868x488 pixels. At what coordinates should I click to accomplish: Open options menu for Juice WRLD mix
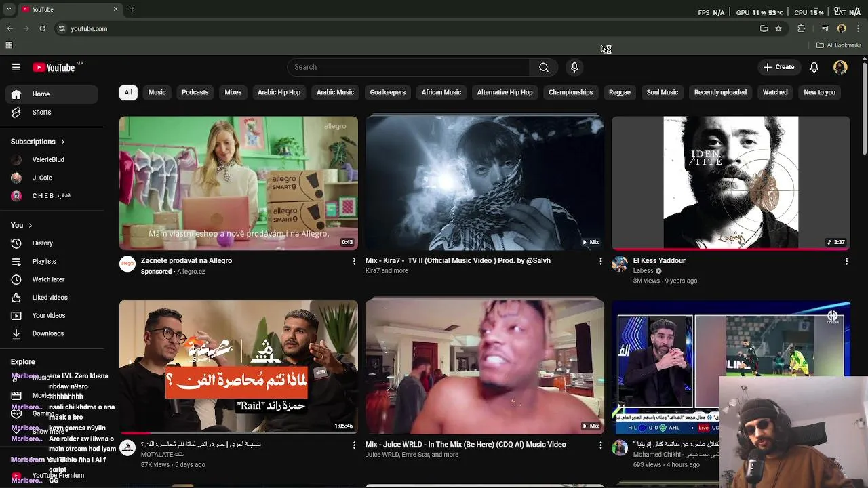point(600,445)
